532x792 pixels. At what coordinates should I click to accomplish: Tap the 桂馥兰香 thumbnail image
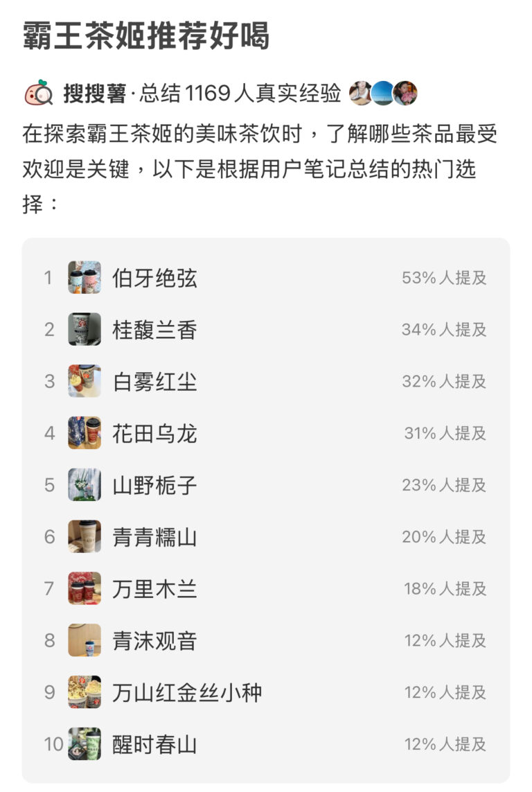85,329
